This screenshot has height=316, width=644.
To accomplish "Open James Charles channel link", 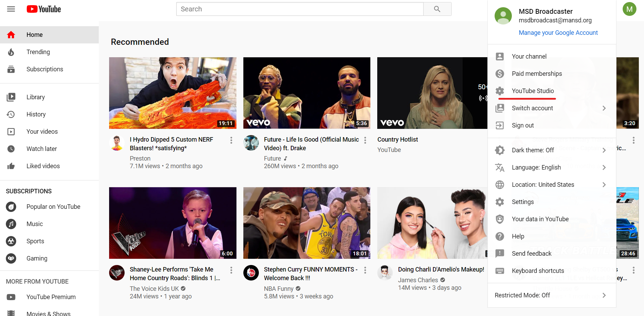I will (x=418, y=280).
